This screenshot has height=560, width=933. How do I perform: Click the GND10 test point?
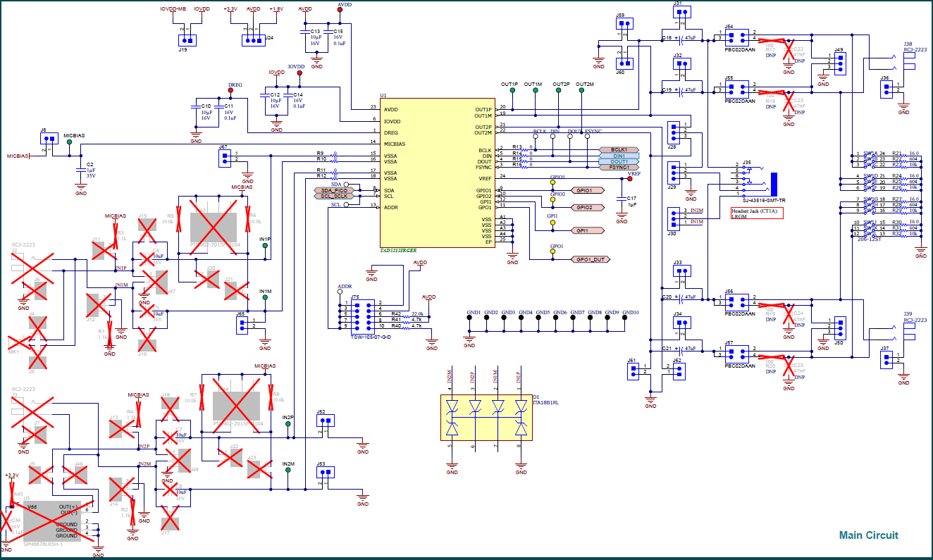pyautogui.click(x=625, y=319)
